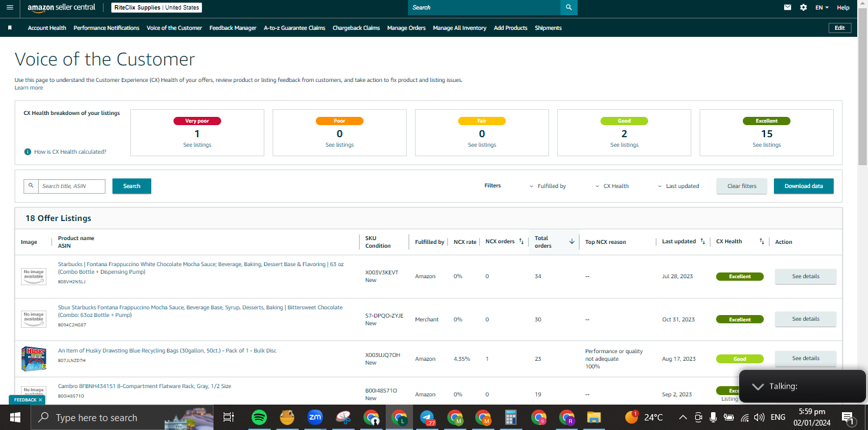Open Feedback Manager menu item

233,28
